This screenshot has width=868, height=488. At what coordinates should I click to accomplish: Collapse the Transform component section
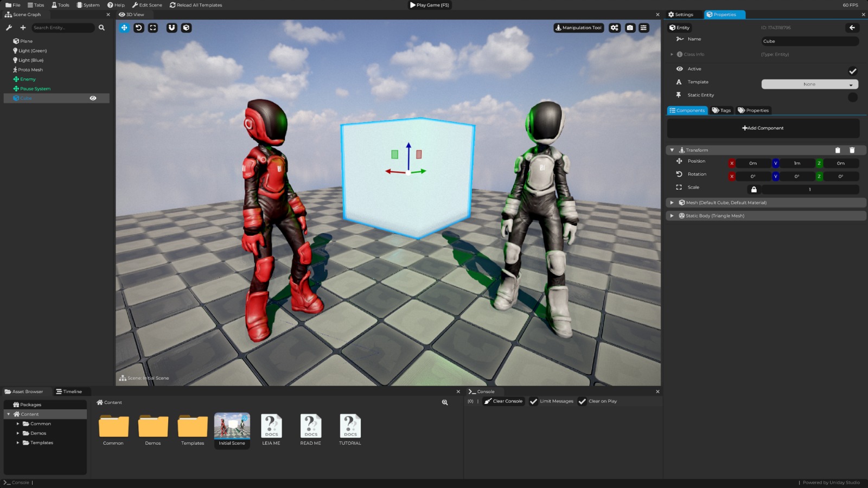(672, 150)
